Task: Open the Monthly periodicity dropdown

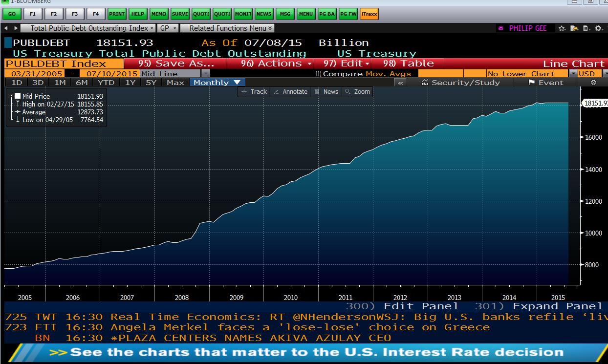Action: point(217,83)
